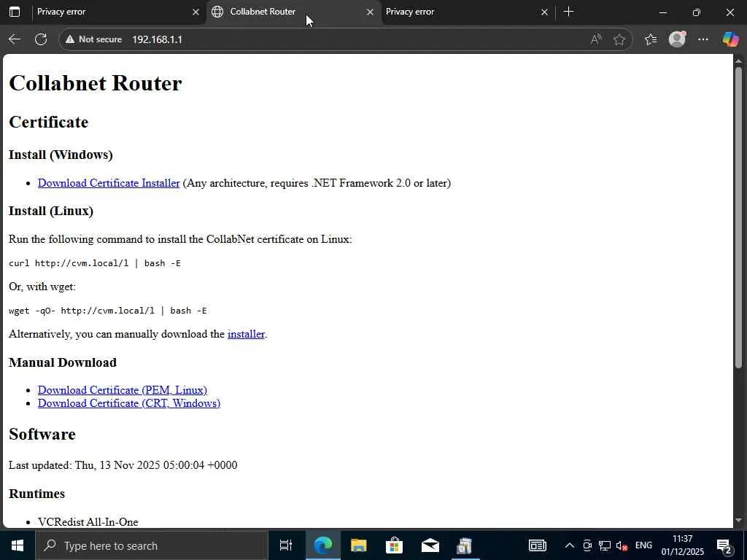Image resolution: width=747 pixels, height=560 pixels.
Task: Open the browser profile avatar
Action: [x=677, y=39]
